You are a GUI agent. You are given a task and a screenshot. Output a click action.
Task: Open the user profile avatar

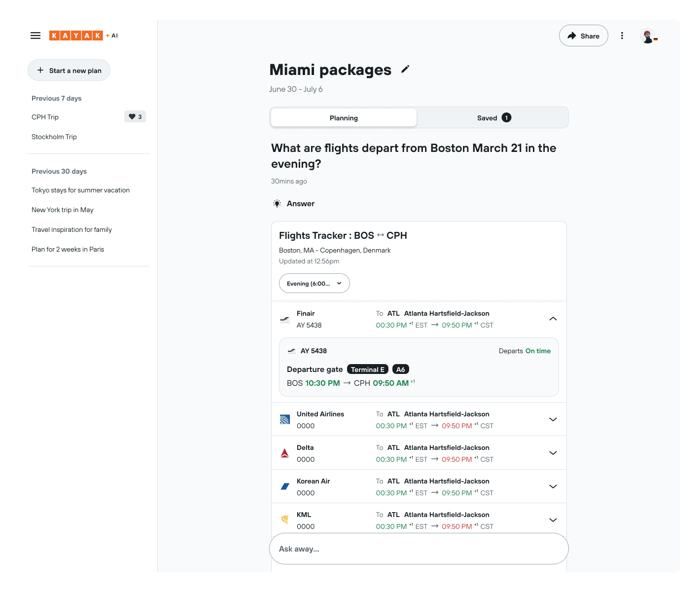(x=649, y=36)
